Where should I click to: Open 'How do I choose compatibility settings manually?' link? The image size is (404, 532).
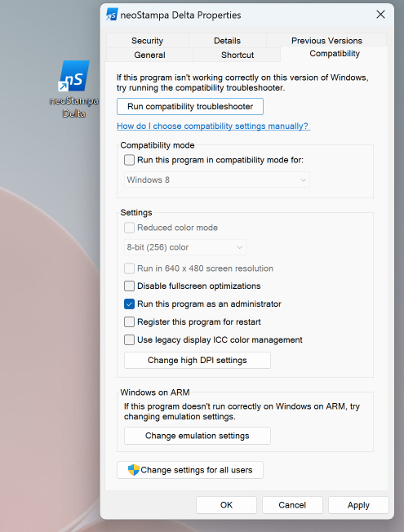click(212, 126)
